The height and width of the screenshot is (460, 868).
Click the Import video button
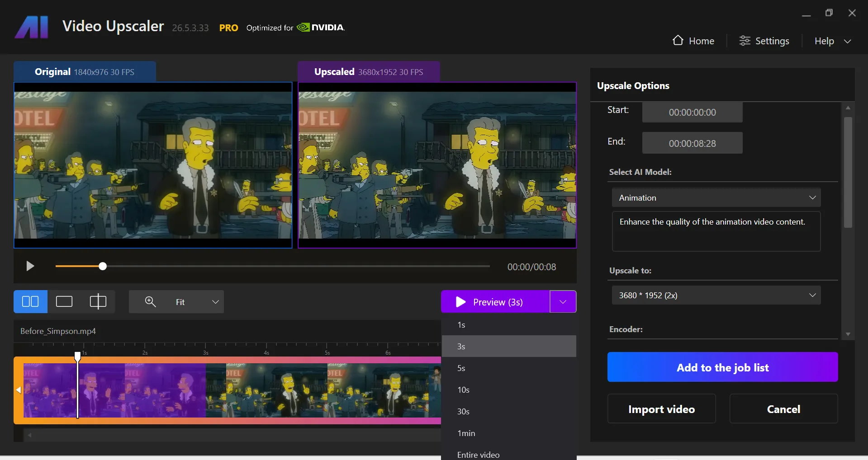tap(661, 408)
